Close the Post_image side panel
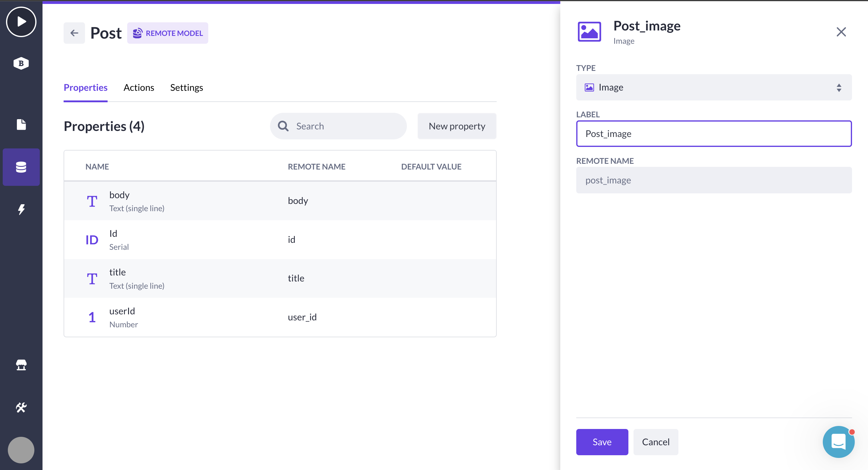Image resolution: width=868 pixels, height=470 pixels. [x=841, y=32]
